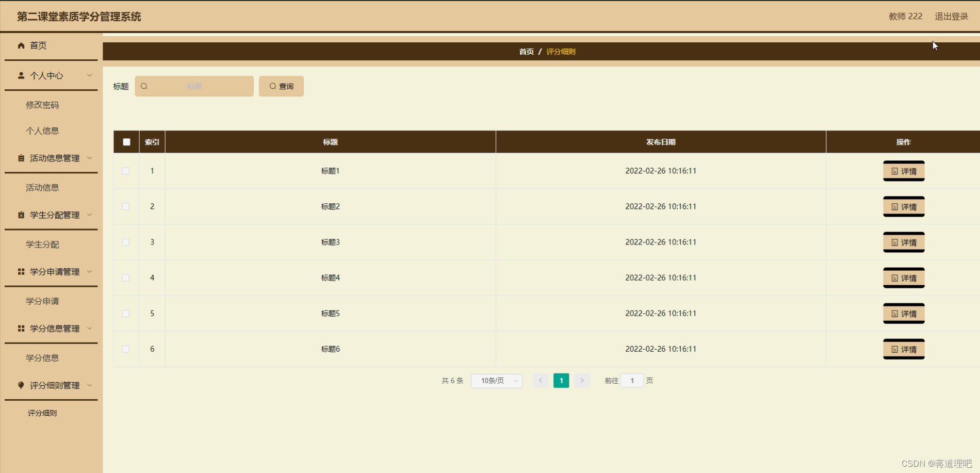Viewport: 980px width, 473px height.
Task: Click the magnifier icon in the search field
Action: coord(144,86)
